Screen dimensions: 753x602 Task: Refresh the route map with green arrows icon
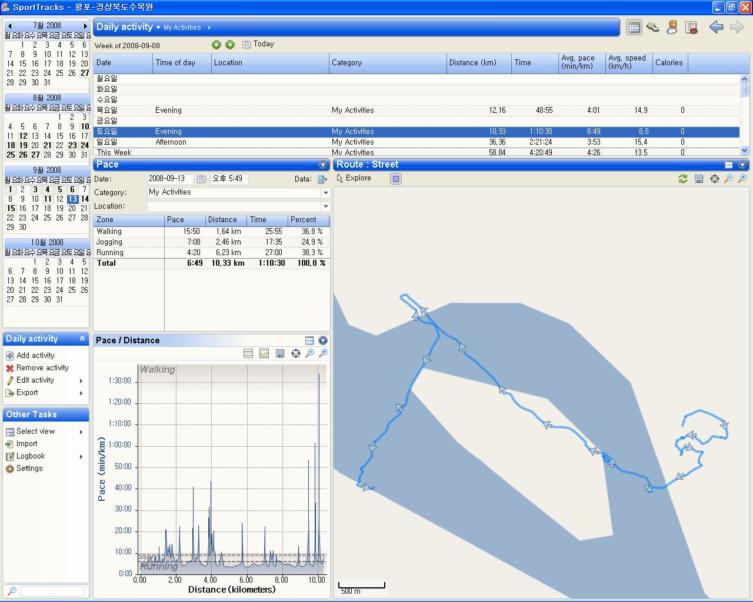[683, 179]
